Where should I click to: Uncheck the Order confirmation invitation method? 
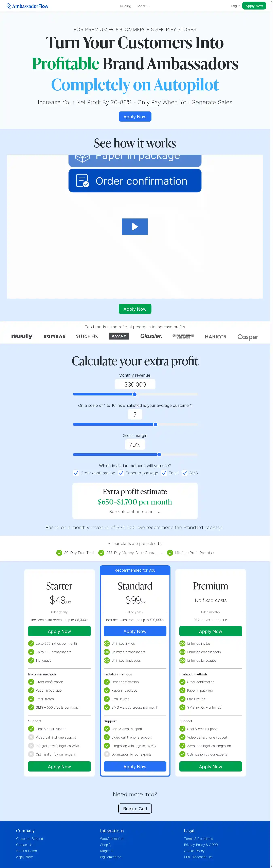[76, 473]
